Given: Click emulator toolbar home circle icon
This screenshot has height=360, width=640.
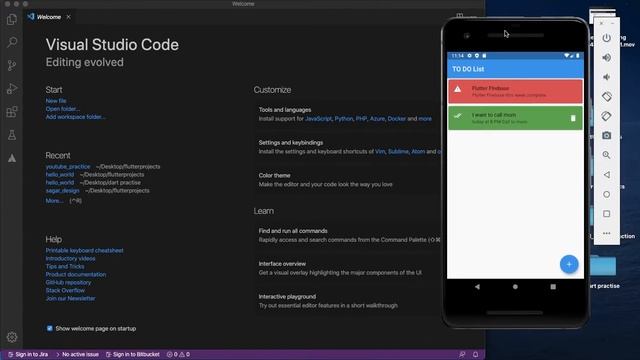Looking at the screenshot, I should coord(607,194).
